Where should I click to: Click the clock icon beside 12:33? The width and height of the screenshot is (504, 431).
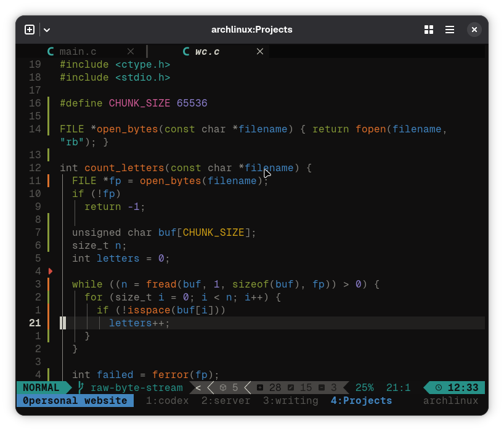[x=439, y=388]
